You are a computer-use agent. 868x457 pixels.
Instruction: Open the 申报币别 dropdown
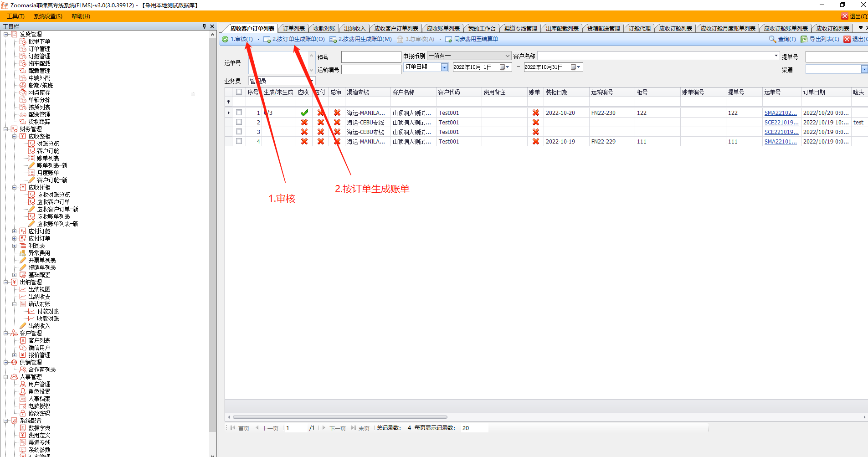pyautogui.click(x=507, y=56)
